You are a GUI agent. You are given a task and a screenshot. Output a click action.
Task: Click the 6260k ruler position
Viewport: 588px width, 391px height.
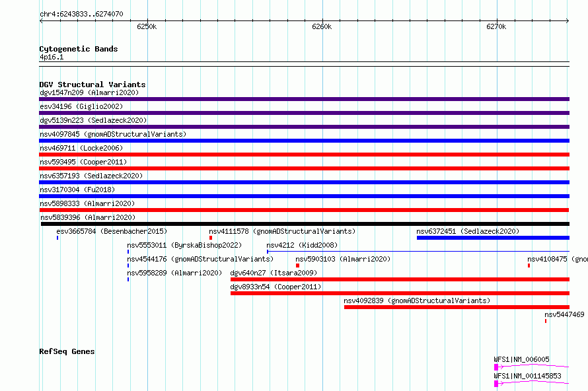click(322, 26)
